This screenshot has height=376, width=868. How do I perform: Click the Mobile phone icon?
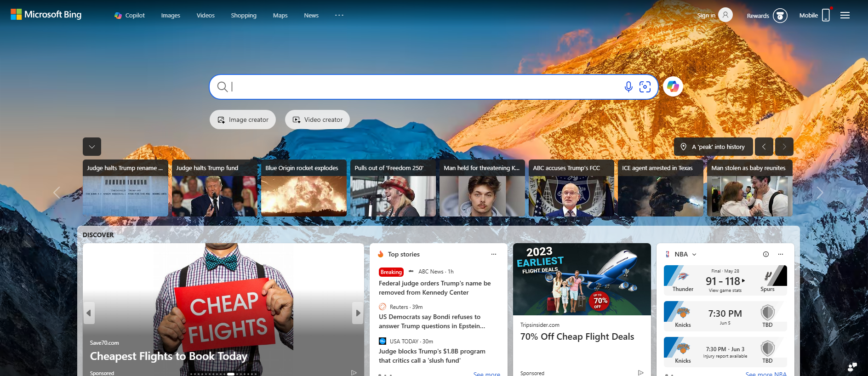(x=826, y=15)
